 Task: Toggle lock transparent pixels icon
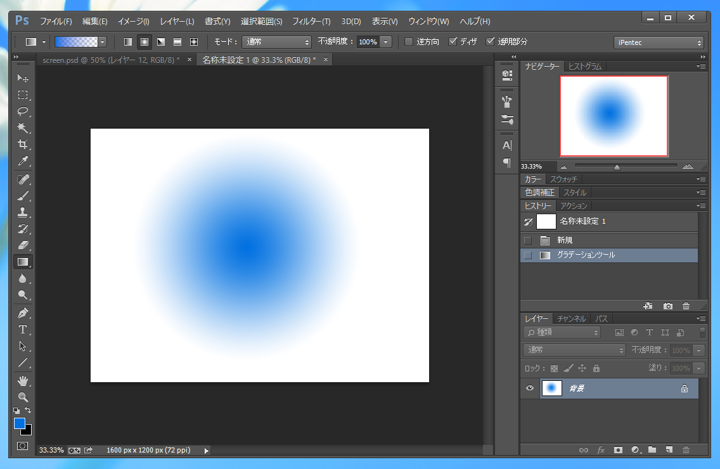tap(555, 368)
